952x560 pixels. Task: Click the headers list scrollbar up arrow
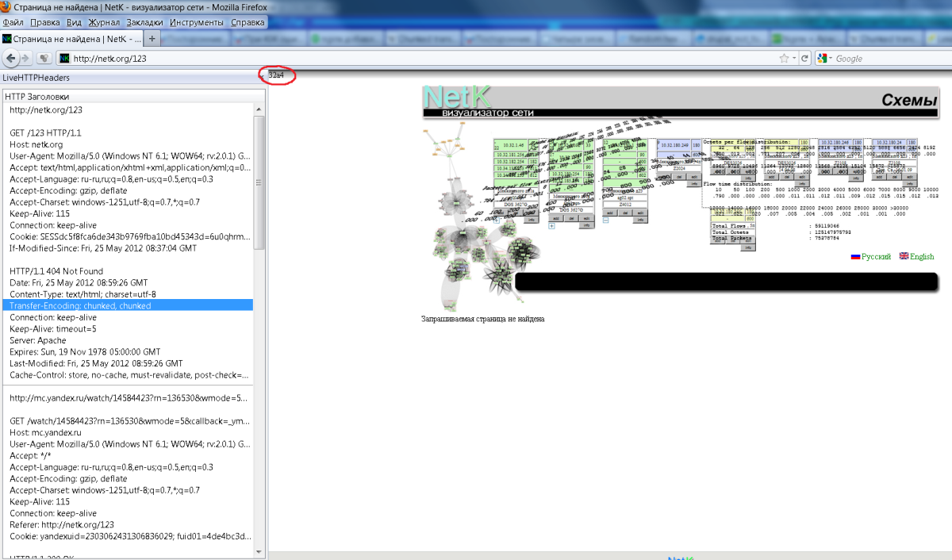pyautogui.click(x=259, y=109)
